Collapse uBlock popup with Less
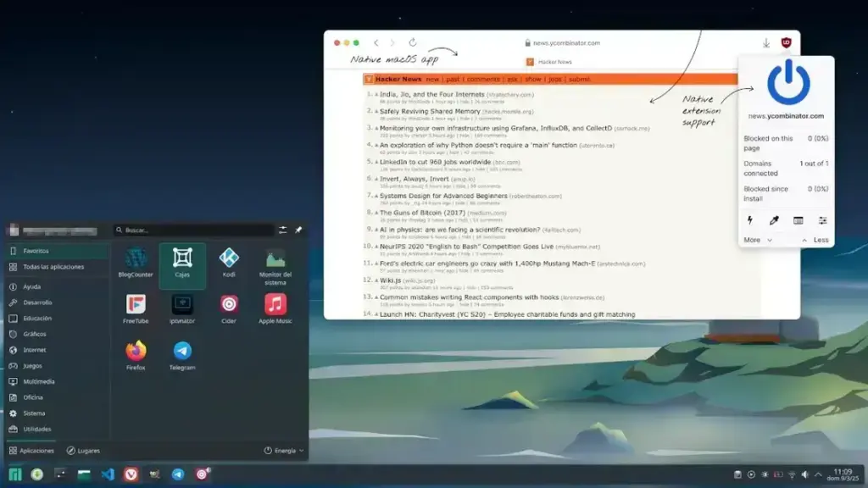 [x=815, y=240]
